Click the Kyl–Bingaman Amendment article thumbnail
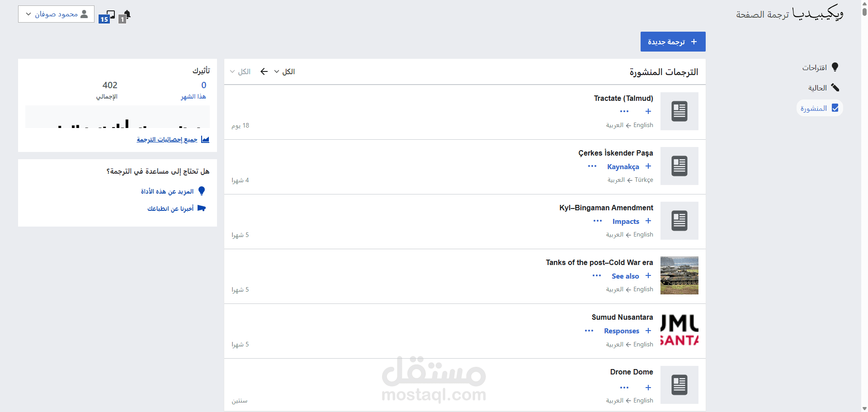The image size is (868, 412). 679,221
